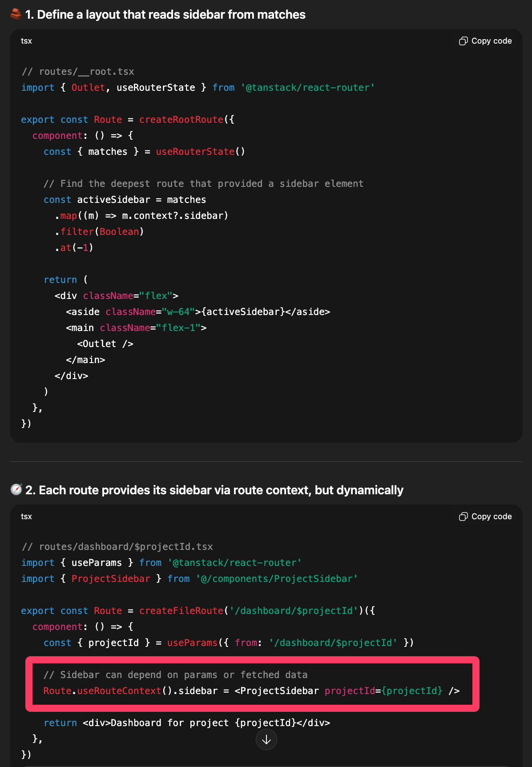532x767 pixels.
Task: Click the .filter(Boolean) call in the code
Action: (x=100, y=232)
